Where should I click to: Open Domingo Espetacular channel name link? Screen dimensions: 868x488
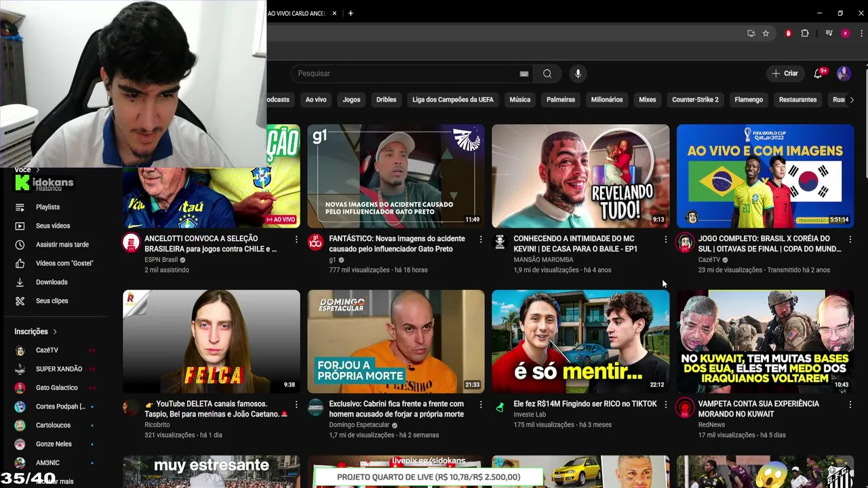point(359,425)
